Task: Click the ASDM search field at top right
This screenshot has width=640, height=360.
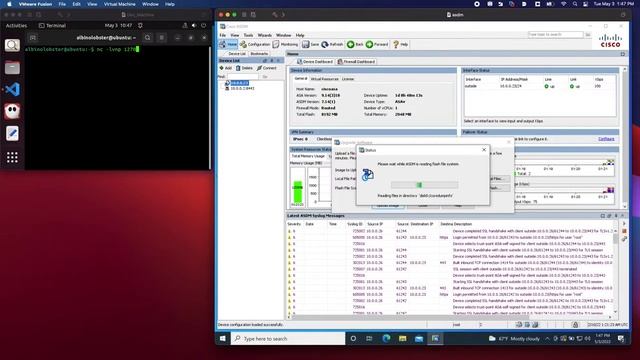Action: 556,35
